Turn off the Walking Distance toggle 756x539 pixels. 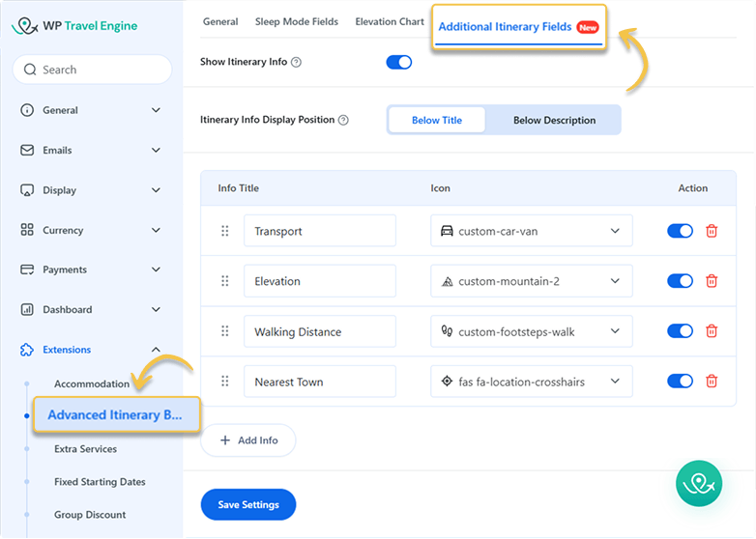tap(680, 331)
